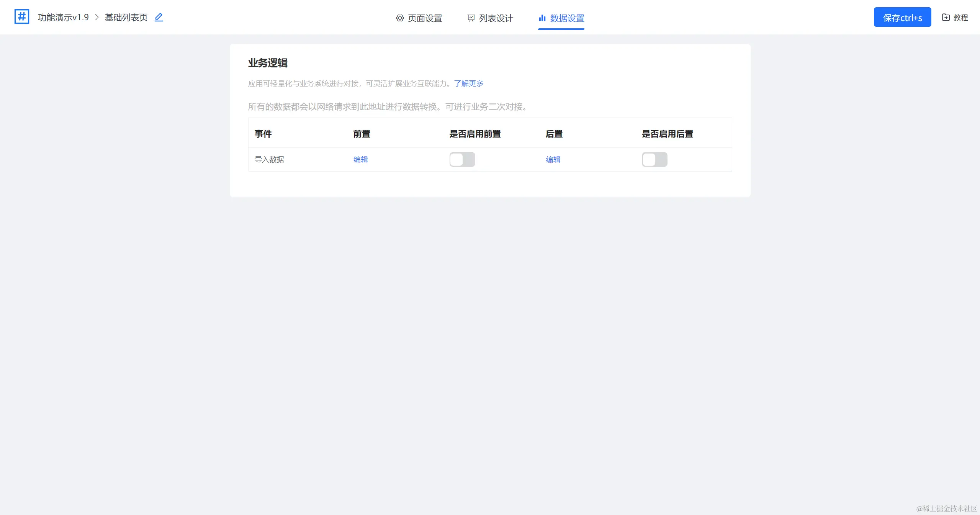Click 编辑 under the 后置 column
This screenshot has width=980, height=515.
pos(553,159)
